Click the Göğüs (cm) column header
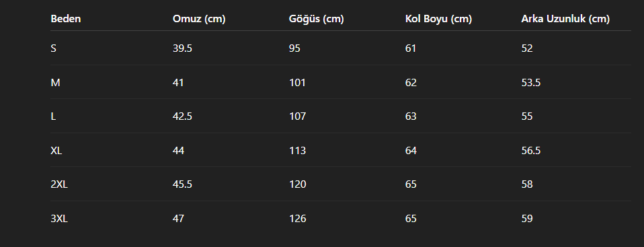Image resolution: width=644 pixels, height=247 pixels. pyautogui.click(x=316, y=19)
